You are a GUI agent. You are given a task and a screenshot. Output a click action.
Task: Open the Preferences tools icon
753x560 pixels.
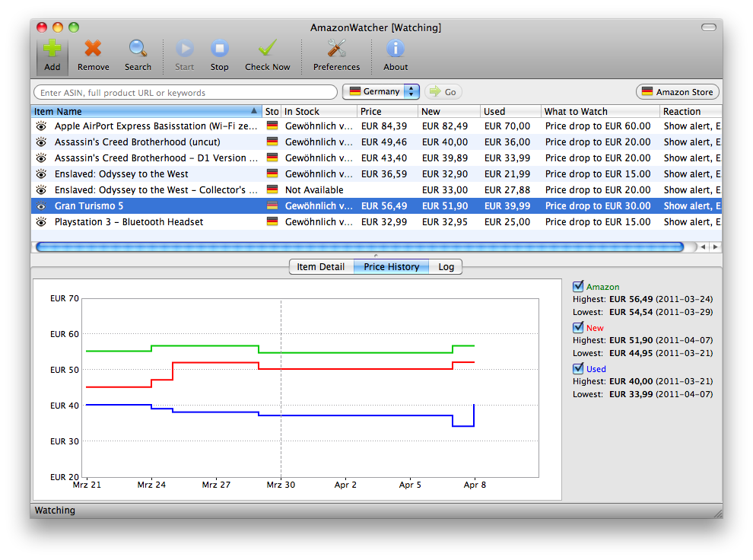(x=337, y=49)
